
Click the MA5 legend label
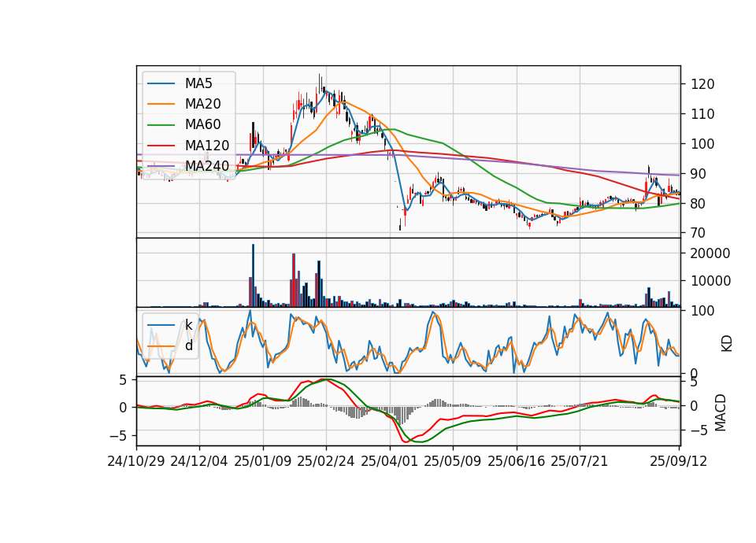198,83
